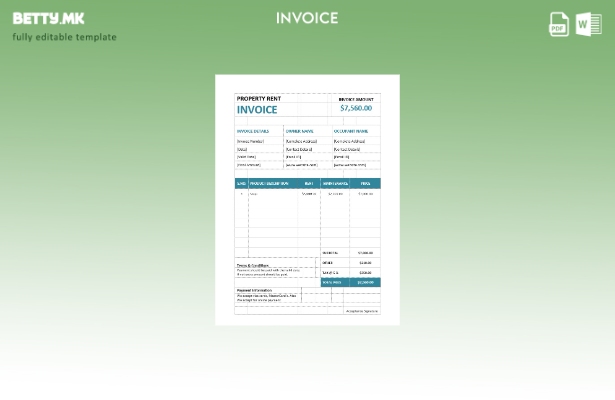This screenshot has height=400, width=615.
Task: Click the 'fully editable template' tagline
Action: point(64,37)
